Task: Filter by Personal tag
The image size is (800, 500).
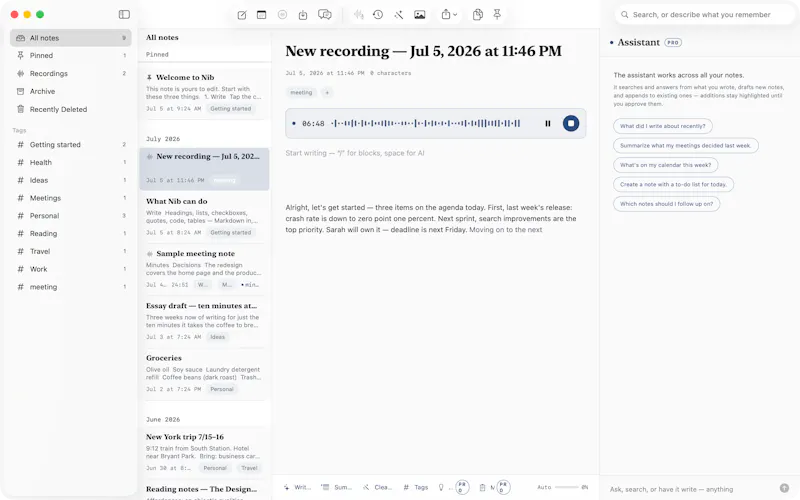Action: pyautogui.click(x=71, y=216)
